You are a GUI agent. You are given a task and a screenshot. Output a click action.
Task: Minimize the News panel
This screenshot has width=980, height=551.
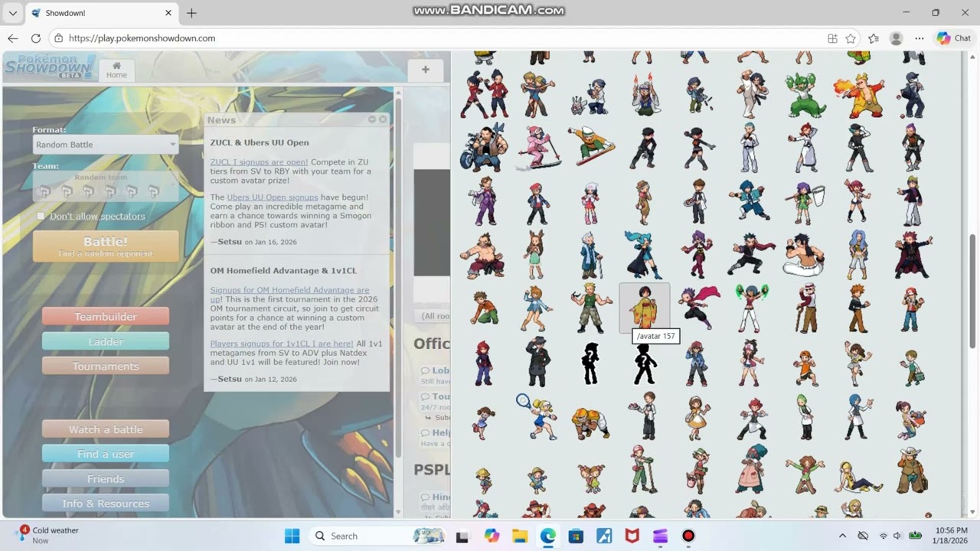(372, 119)
